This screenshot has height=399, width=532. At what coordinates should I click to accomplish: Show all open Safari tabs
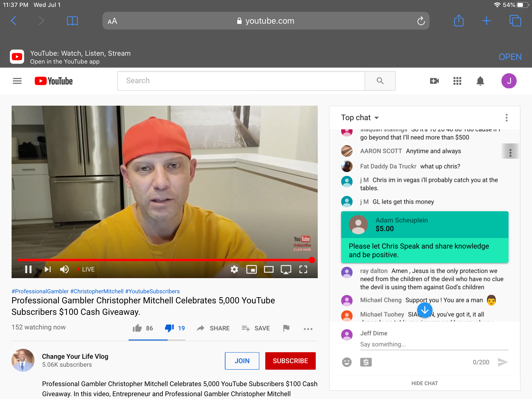click(x=515, y=21)
